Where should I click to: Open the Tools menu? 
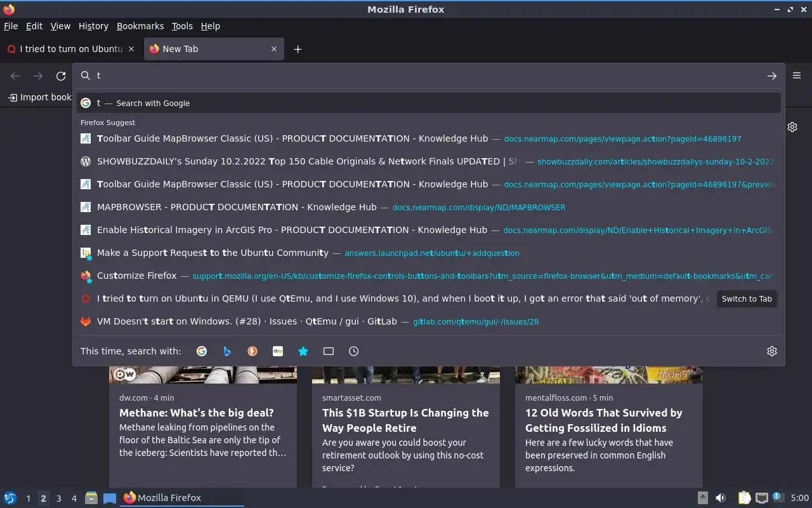[182, 26]
